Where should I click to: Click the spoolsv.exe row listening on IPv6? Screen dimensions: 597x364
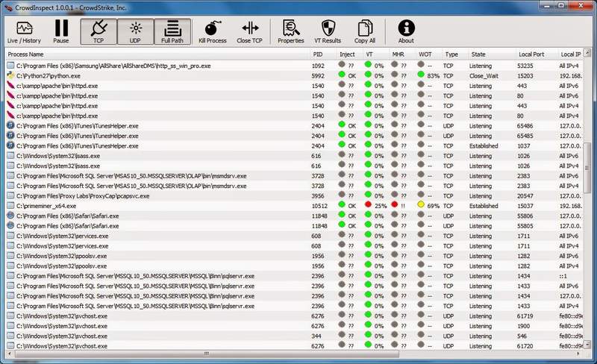point(294,257)
